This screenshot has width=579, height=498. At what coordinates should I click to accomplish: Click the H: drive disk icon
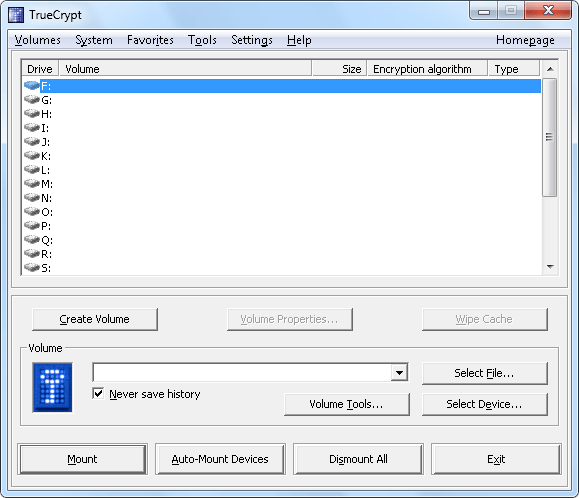32,114
